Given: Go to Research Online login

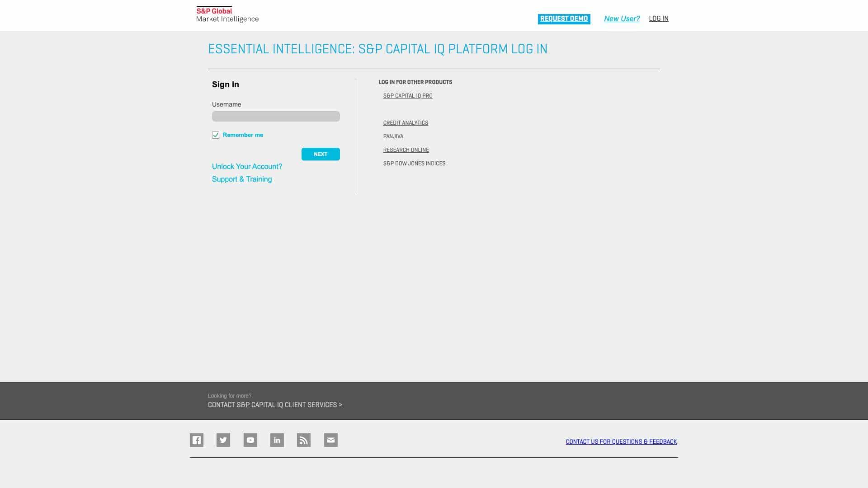Looking at the screenshot, I should [406, 150].
